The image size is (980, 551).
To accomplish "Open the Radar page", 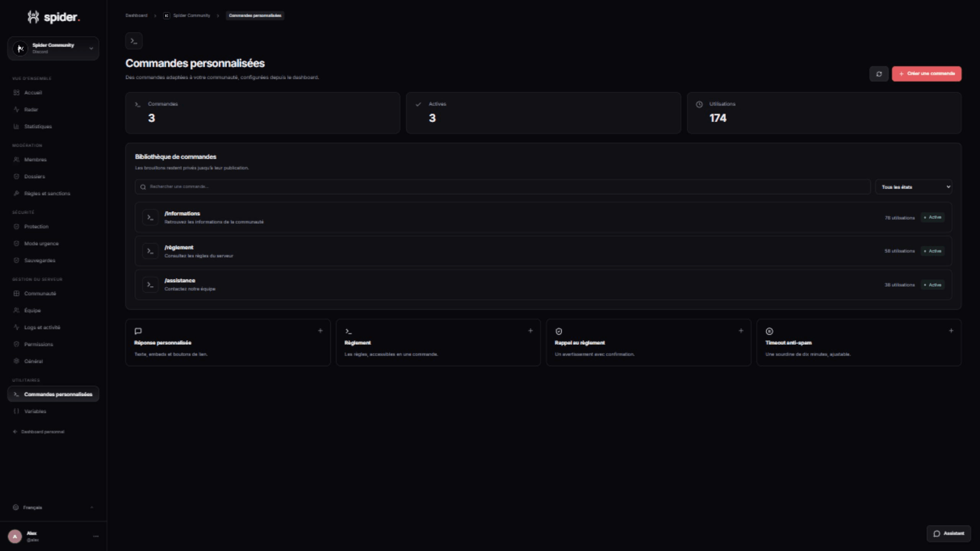I will [x=53, y=109].
